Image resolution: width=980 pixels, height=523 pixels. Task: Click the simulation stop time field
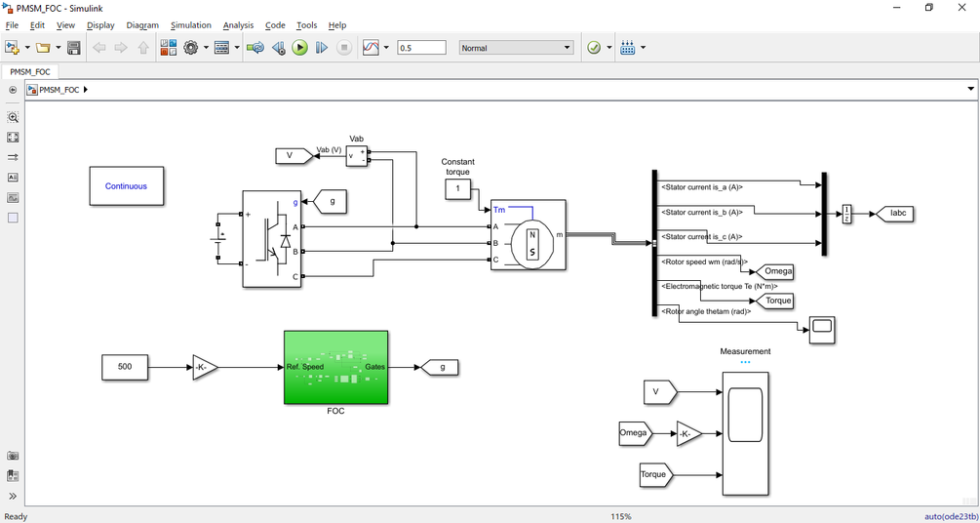click(422, 48)
